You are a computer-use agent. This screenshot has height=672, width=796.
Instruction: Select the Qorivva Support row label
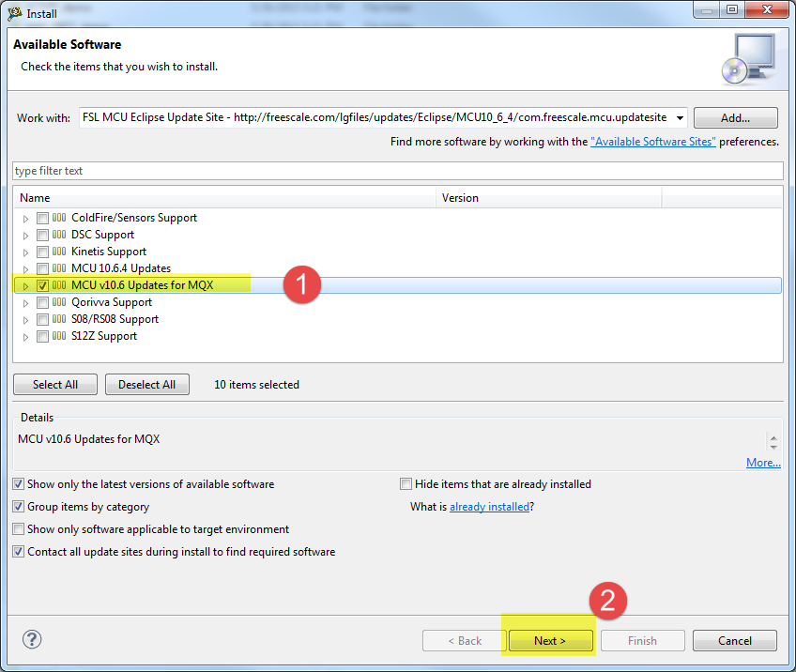tap(112, 302)
